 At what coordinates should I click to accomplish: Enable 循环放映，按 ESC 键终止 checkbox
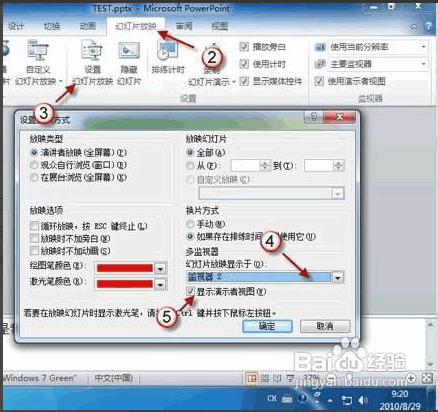(x=34, y=226)
